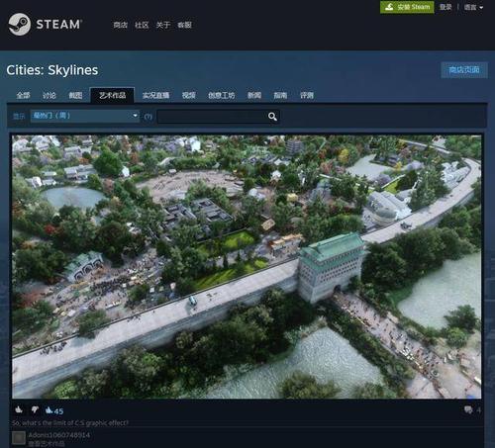Open the Adonis1060748914 author profile link
This screenshot has height=448, width=495.
pyautogui.click(x=59, y=435)
